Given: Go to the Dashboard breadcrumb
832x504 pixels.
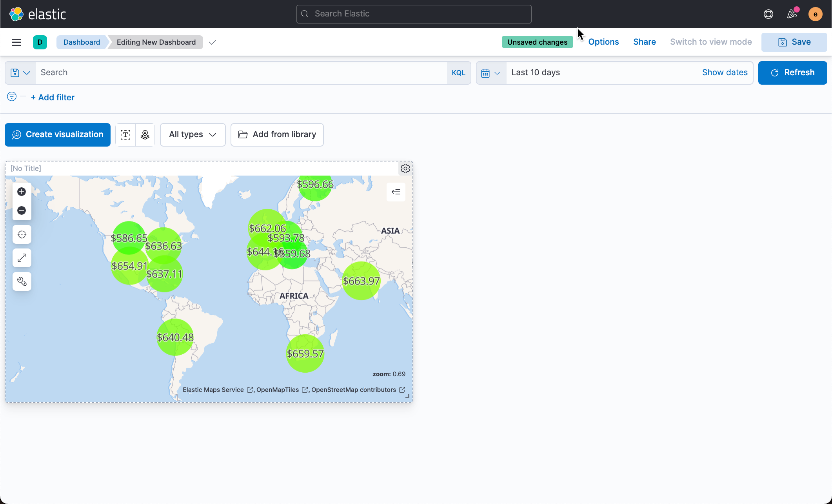Looking at the screenshot, I should point(82,42).
